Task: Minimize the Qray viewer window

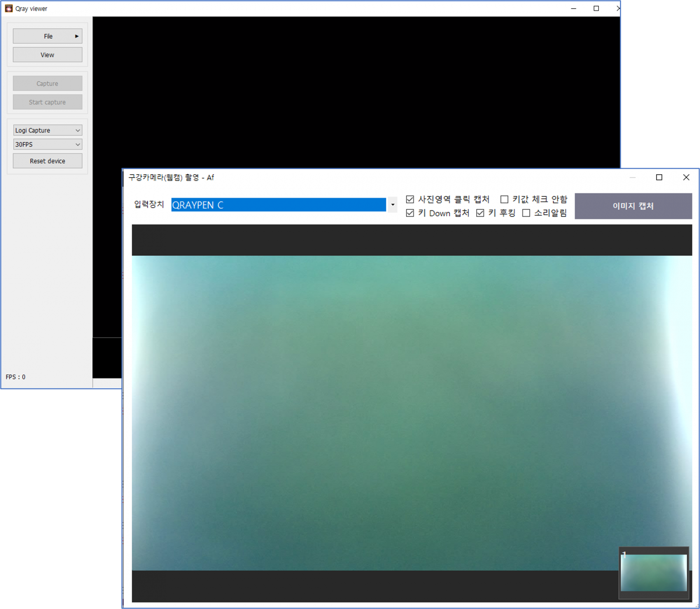Action: 573,8
